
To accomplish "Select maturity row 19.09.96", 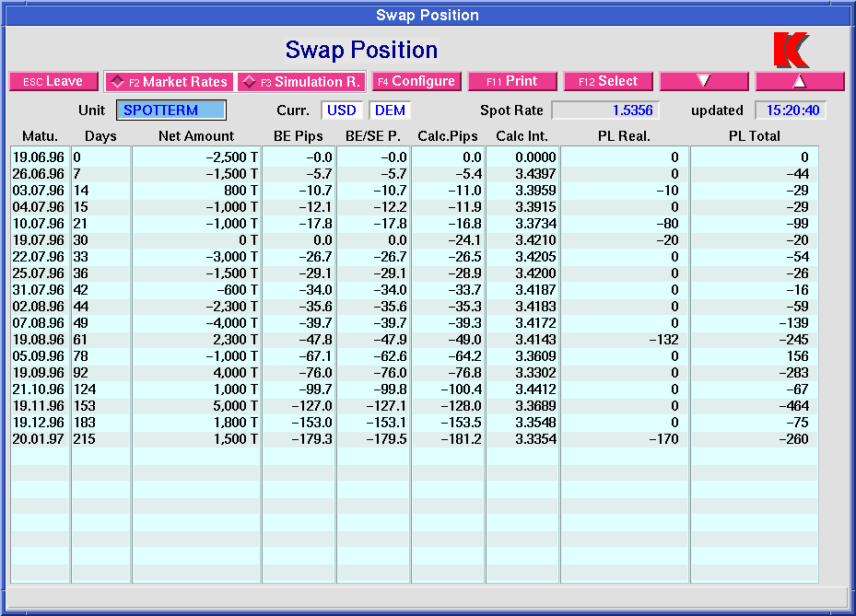I will pyautogui.click(x=415, y=373).
